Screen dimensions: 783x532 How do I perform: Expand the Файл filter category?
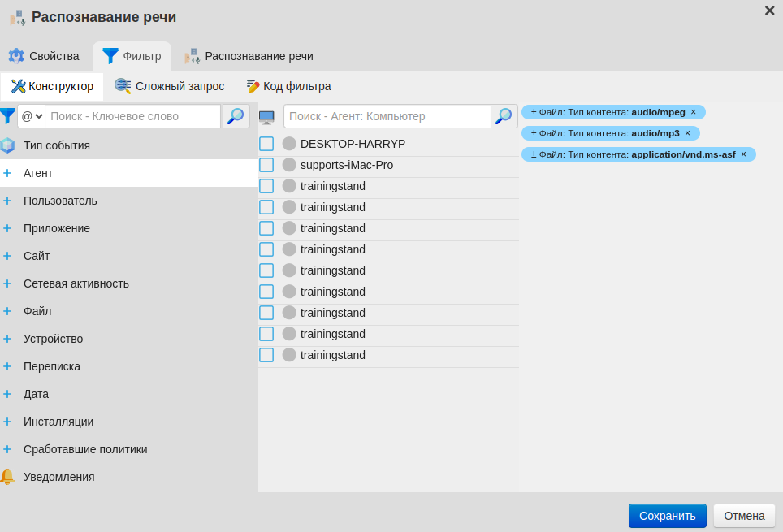(37, 311)
